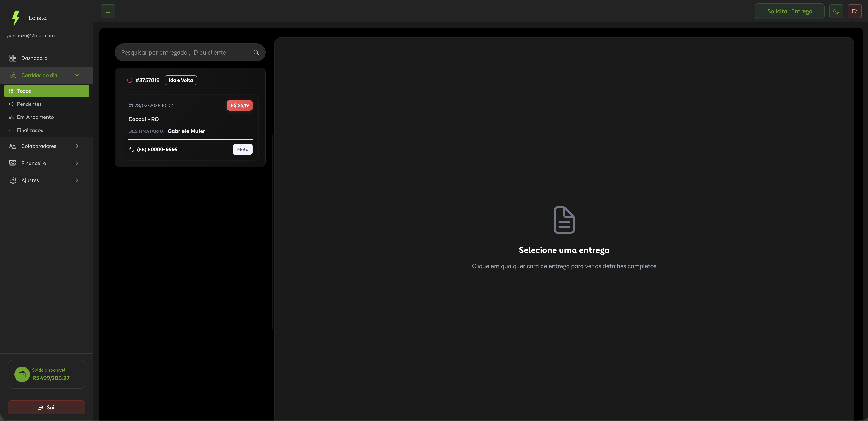
Task: Click the search magnifier icon
Action: tap(256, 53)
